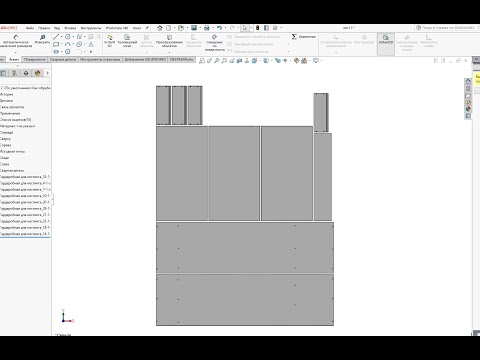Screen dimensions: 480x360
Task: Select the Сварная деталь tree item
Action: (12, 170)
